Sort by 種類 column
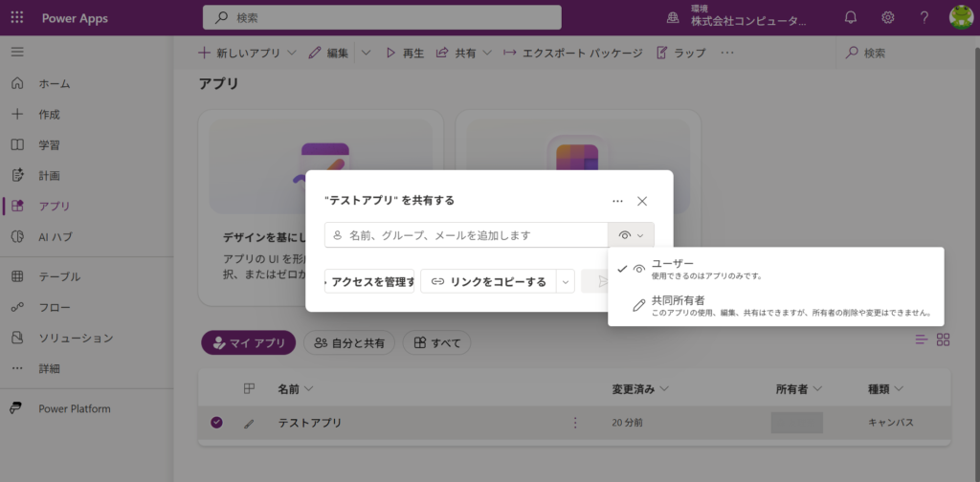980x482 pixels. [x=885, y=389]
